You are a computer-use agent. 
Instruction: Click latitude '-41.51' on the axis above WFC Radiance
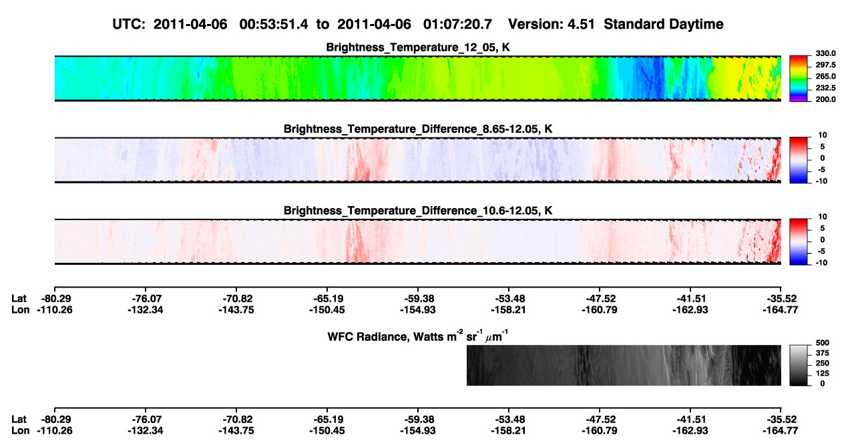point(690,298)
